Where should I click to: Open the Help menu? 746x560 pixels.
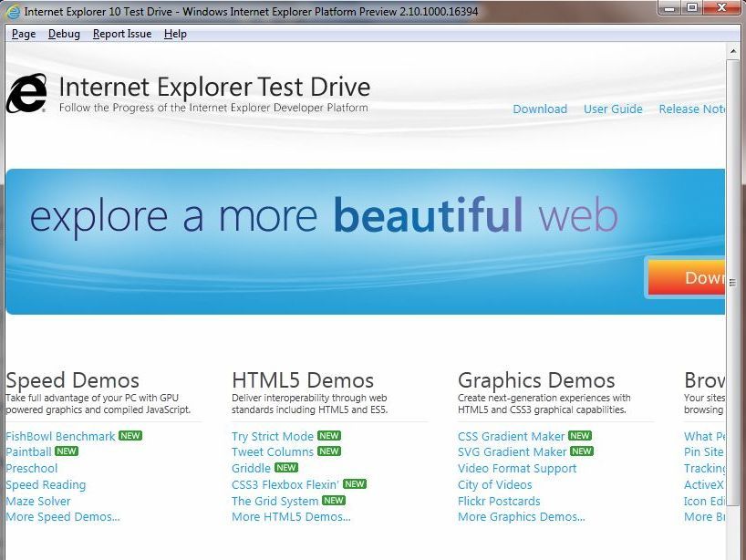pyautogui.click(x=174, y=34)
